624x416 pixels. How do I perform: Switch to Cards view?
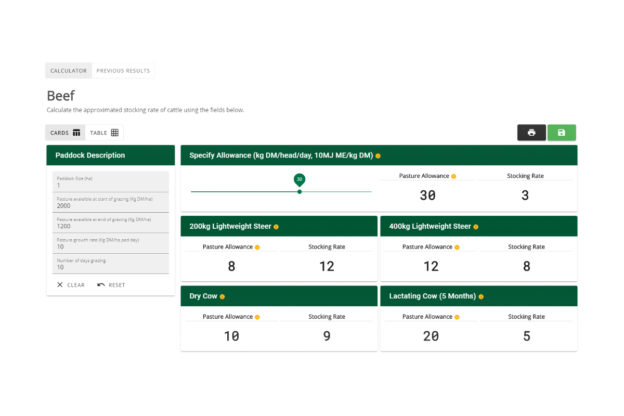click(64, 132)
